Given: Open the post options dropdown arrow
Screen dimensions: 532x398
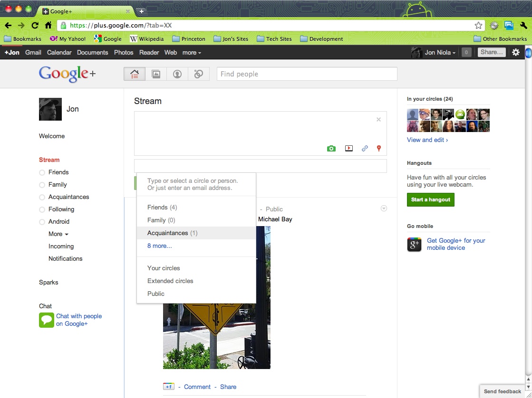Looking at the screenshot, I should (x=384, y=208).
